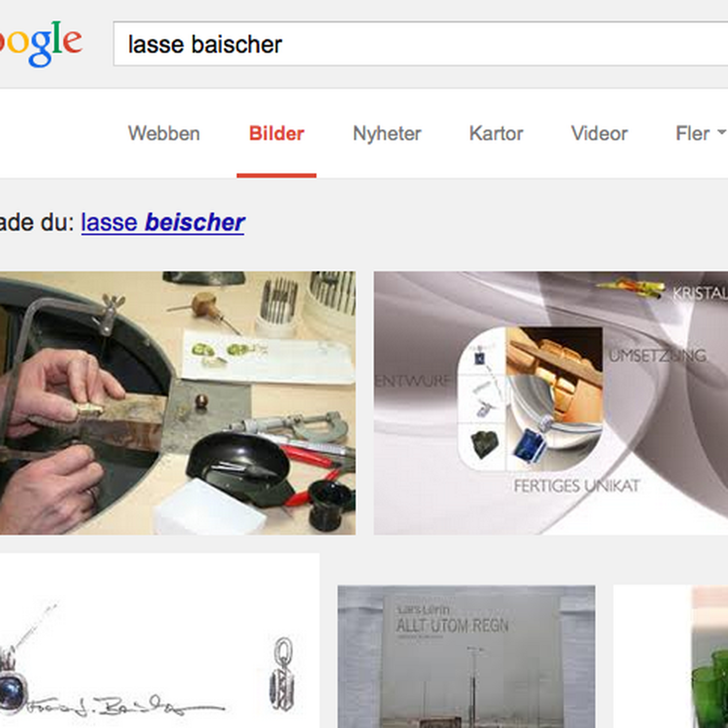Click the Google logo

[x=41, y=44]
